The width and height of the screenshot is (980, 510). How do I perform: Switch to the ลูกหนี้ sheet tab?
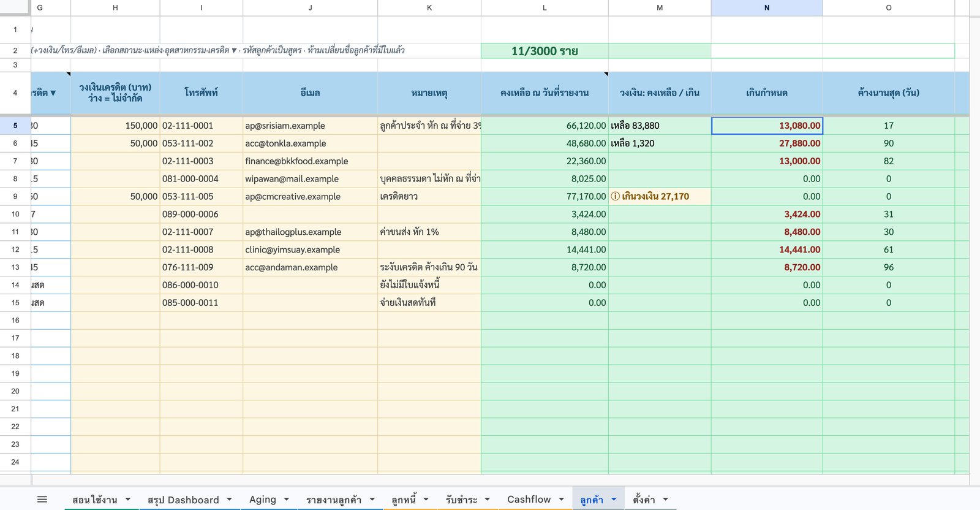tap(404, 500)
